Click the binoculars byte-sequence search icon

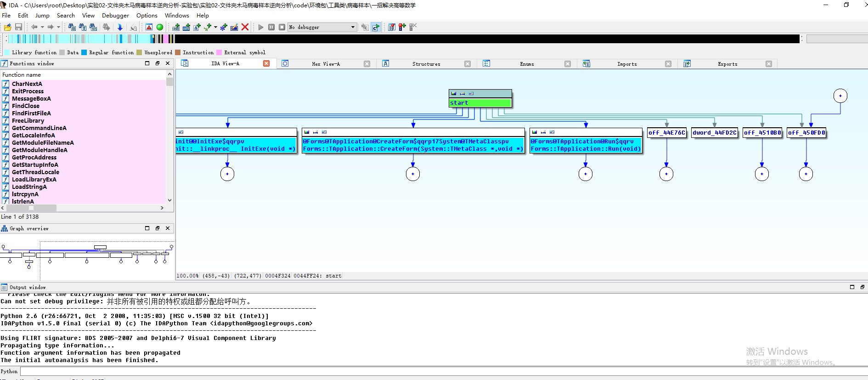[93, 27]
